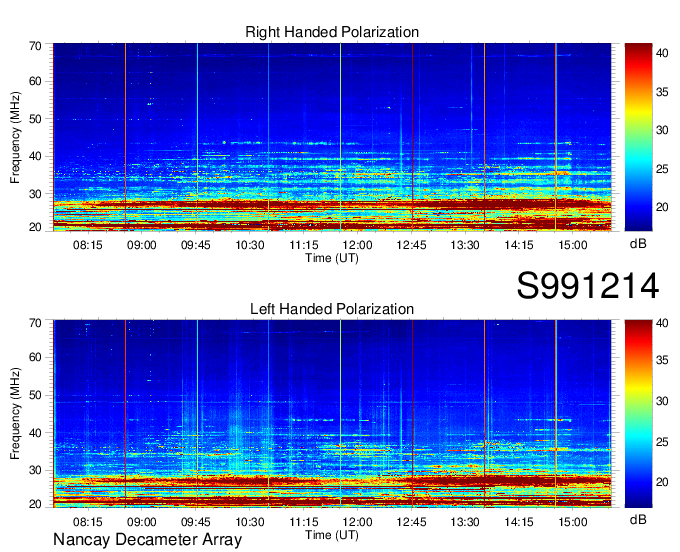Click the Left Handed spectrogram color scale bar
The width and height of the screenshot is (680, 552).
click(638, 414)
